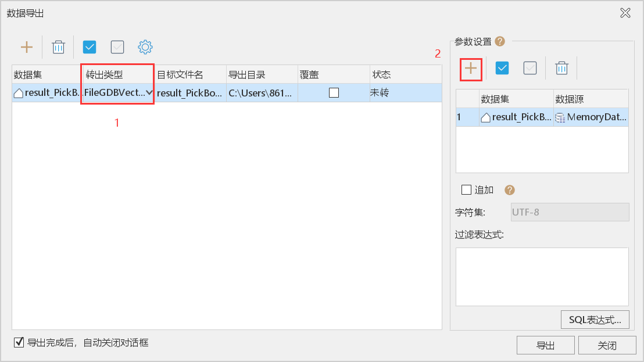Uncheck auto-close dialog after export checkbox
The image size is (644, 362).
[19, 342]
